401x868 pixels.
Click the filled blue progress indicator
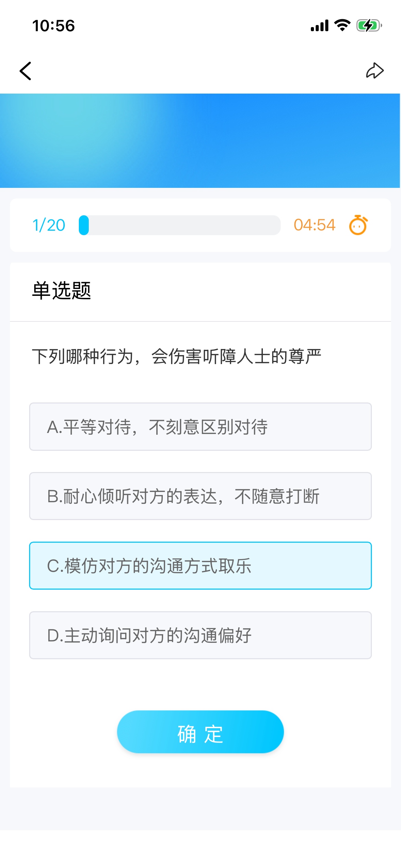pos(84,225)
